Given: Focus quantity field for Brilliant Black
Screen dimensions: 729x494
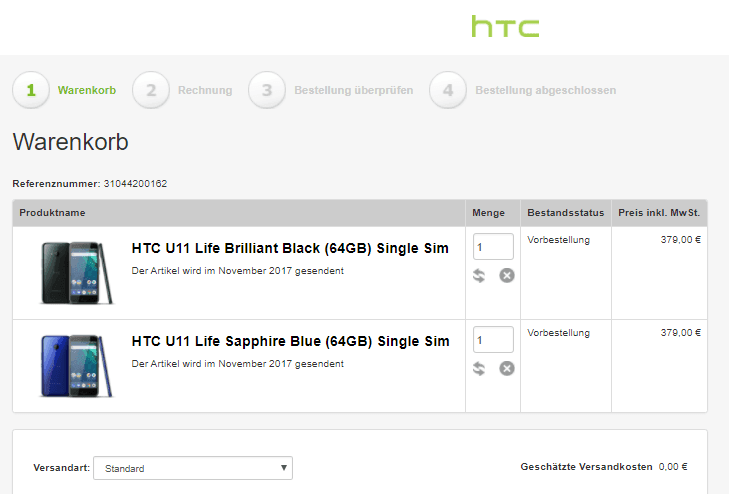Looking at the screenshot, I should (493, 247).
